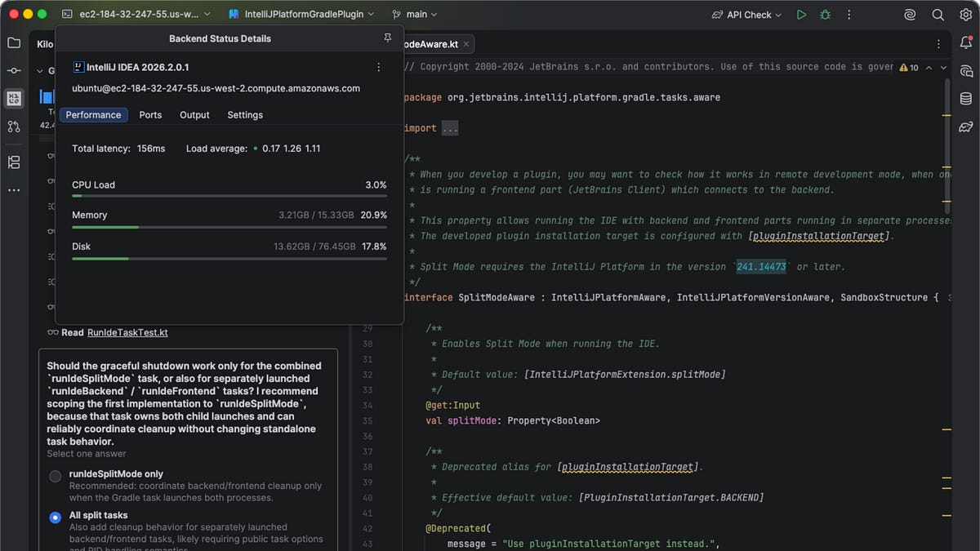Viewport: 980px width, 551px height.
Task: Click the CPU Load 3.0% value
Action: [376, 184]
